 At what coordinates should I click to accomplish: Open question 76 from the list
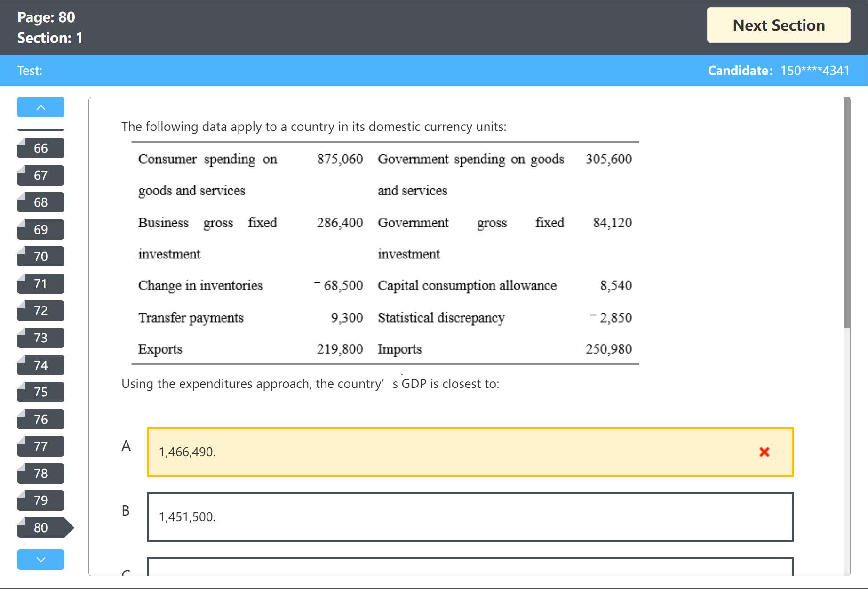point(40,420)
